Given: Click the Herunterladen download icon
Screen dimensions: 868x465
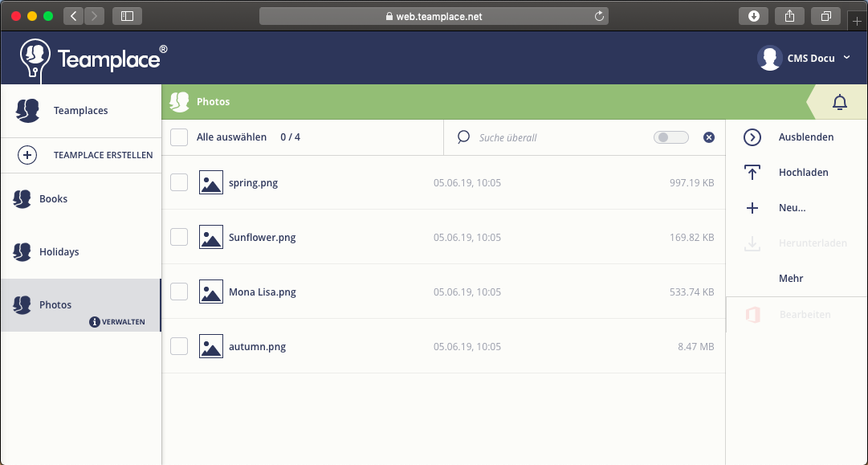Looking at the screenshot, I should (752, 243).
